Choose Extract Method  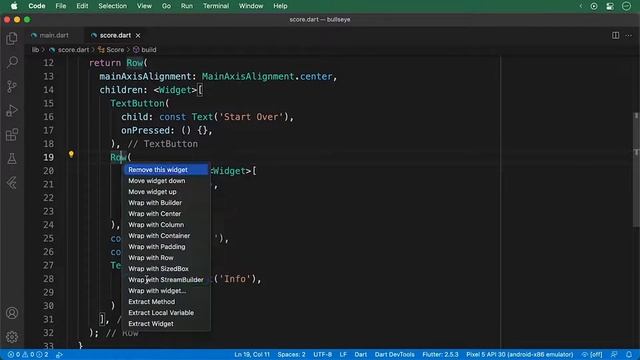[x=167, y=302]
